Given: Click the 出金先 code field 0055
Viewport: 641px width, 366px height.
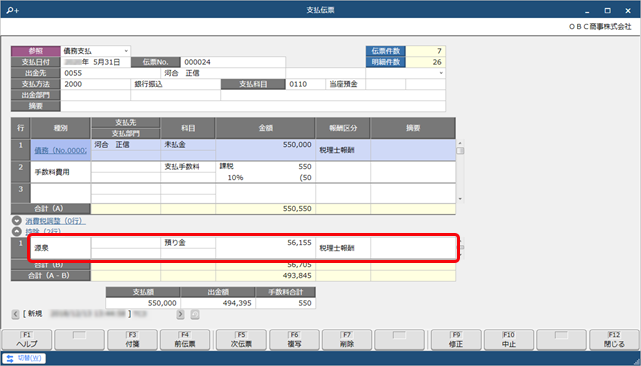Looking at the screenshot, I should pos(111,73).
